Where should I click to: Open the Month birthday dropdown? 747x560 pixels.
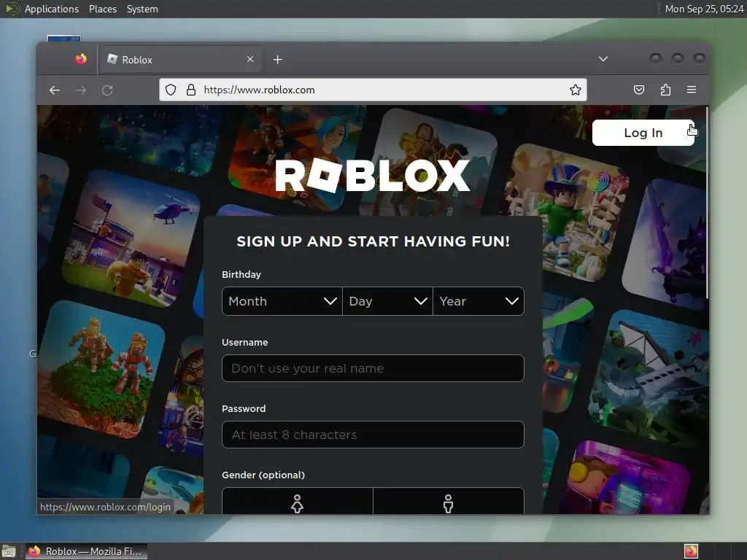pyautogui.click(x=282, y=301)
